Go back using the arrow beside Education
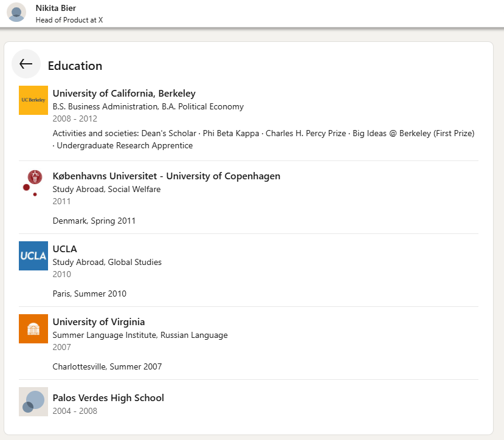Screen dimensions: 504x440 [x=26, y=64]
